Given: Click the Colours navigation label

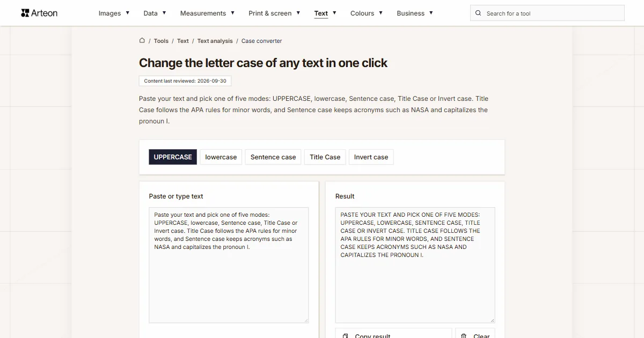Looking at the screenshot, I should pos(362,13).
